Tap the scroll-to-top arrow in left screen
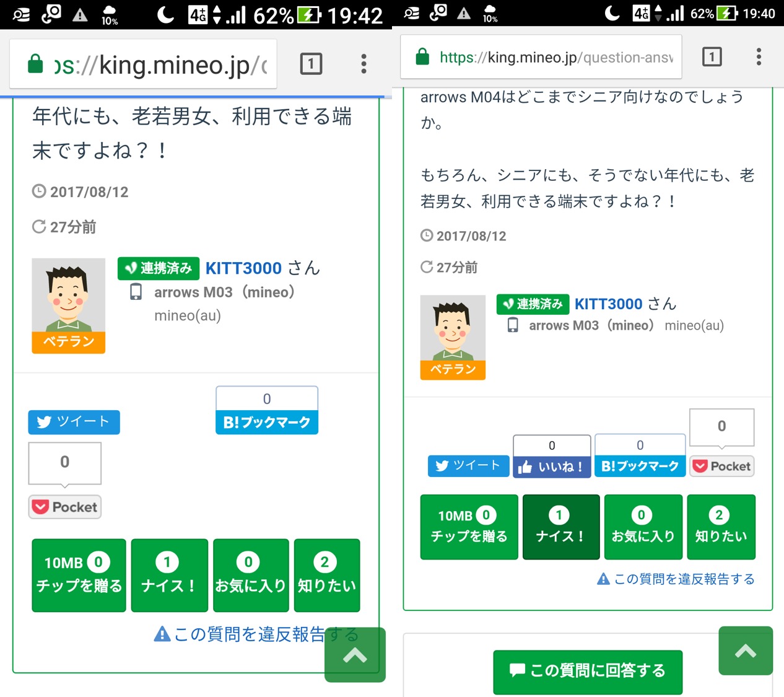This screenshot has width=784, height=697. [355, 655]
